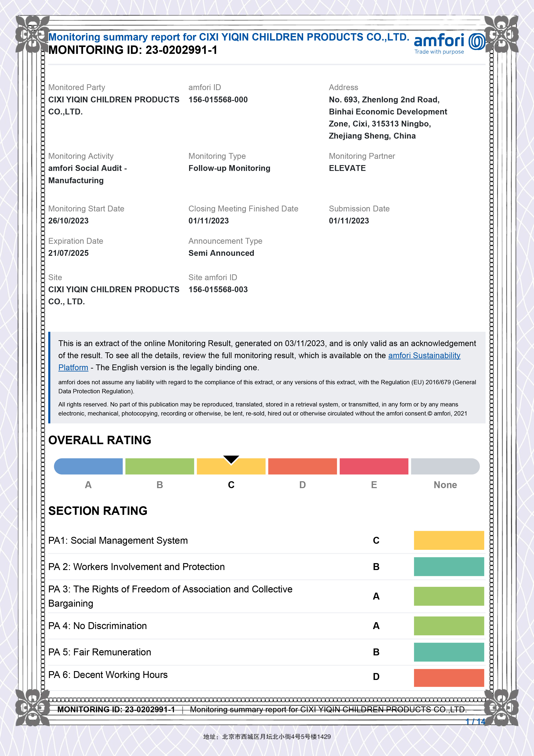Click the date under Submission Date

(x=349, y=221)
